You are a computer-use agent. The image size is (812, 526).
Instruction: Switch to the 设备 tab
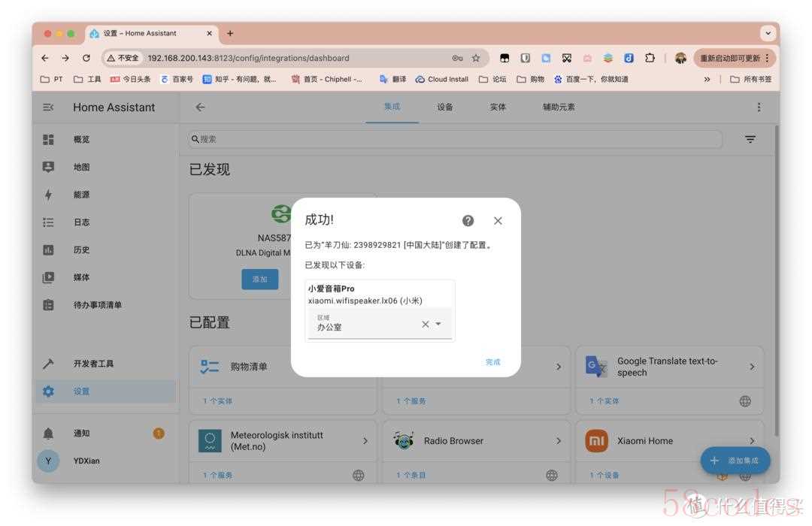445,107
